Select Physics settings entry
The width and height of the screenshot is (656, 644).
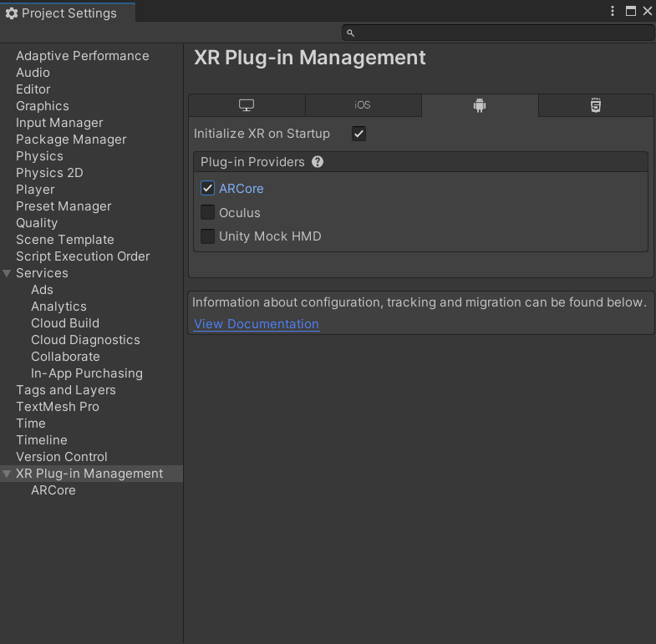(x=40, y=156)
